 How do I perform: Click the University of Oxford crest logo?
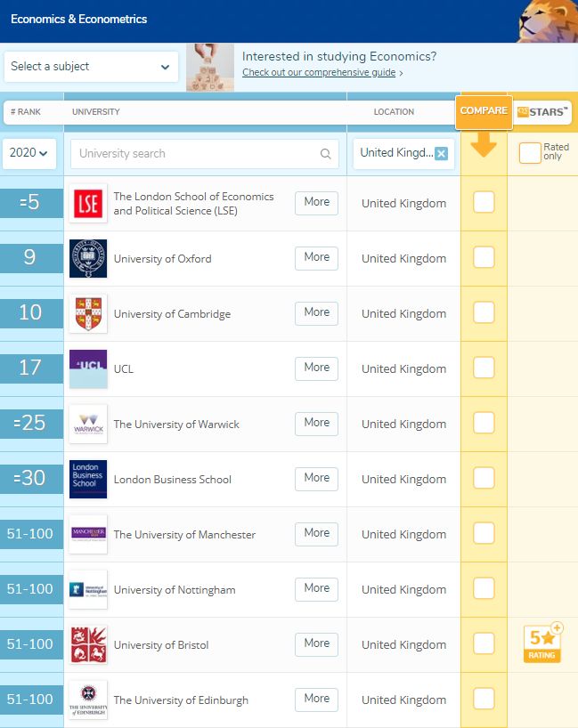pyautogui.click(x=88, y=259)
